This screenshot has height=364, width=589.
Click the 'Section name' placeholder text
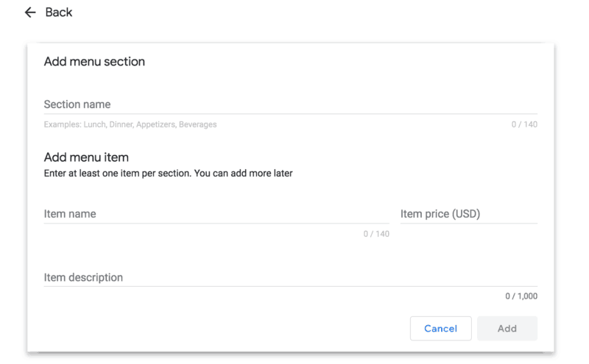(x=77, y=104)
